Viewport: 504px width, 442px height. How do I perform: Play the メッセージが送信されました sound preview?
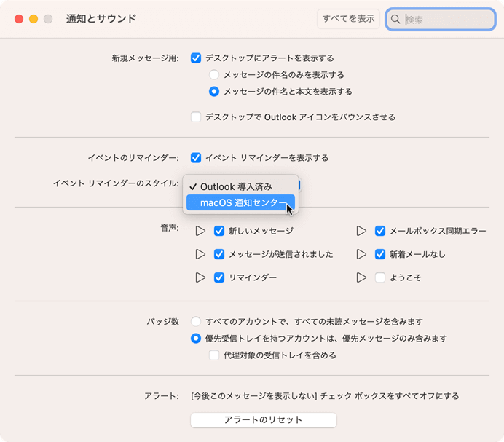click(201, 254)
